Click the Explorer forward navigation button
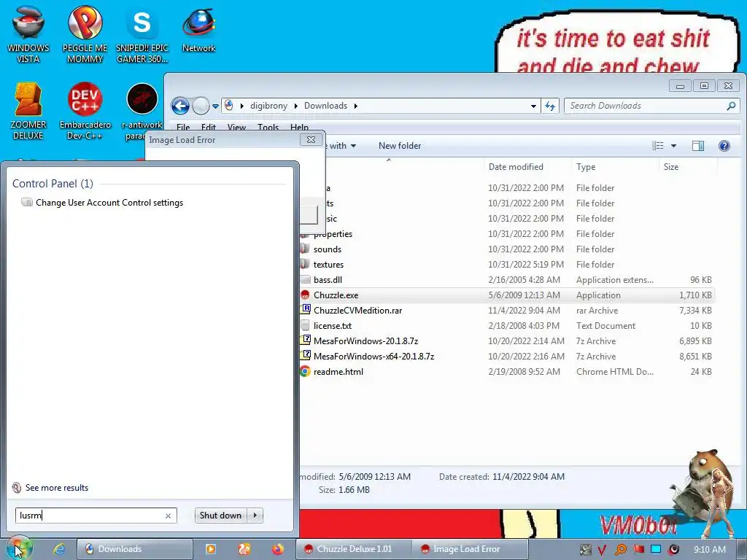This screenshot has width=747, height=560. tap(201, 106)
